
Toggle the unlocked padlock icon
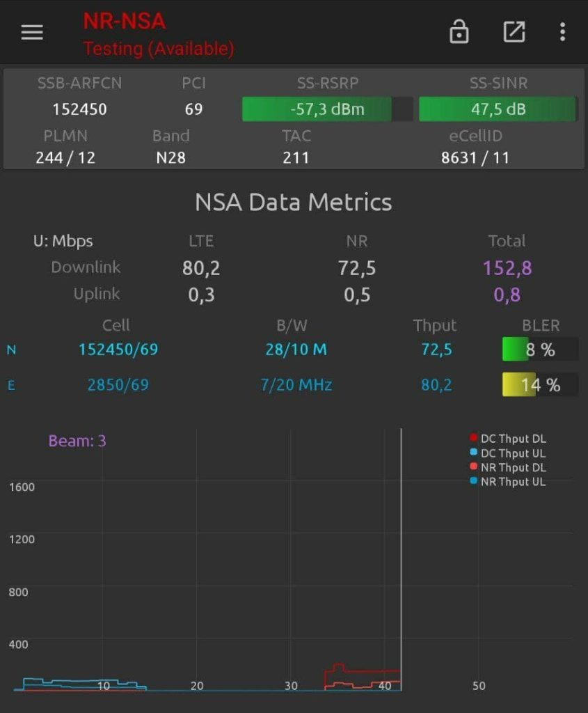[459, 32]
